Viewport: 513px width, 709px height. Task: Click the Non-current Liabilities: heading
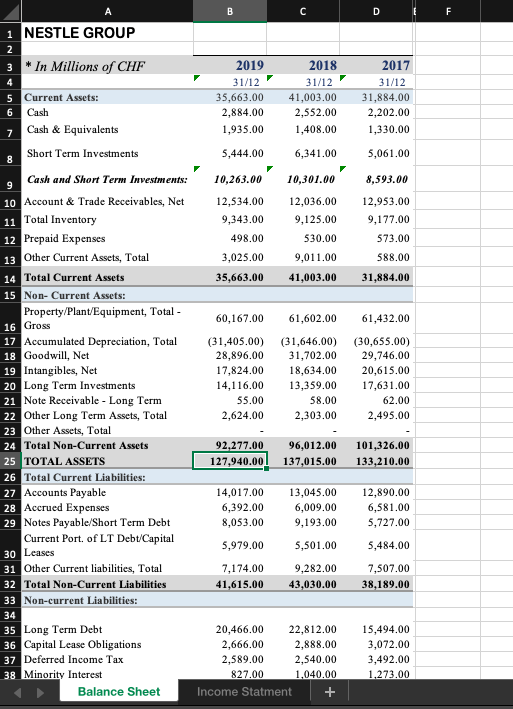tap(80, 600)
